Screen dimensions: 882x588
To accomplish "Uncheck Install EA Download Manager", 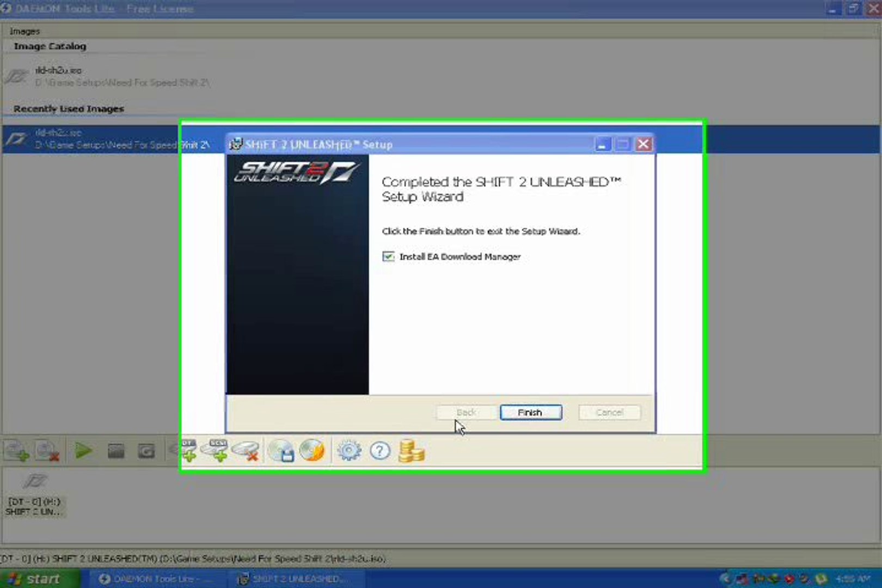I will click(388, 256).
